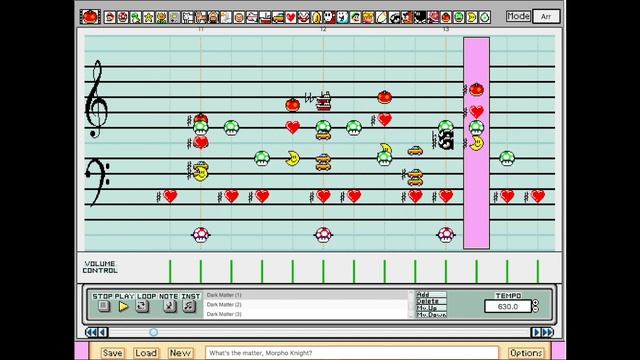Select the boat instrument icon
This screenshot has height=360, width=640.
[x=265, y=17]
